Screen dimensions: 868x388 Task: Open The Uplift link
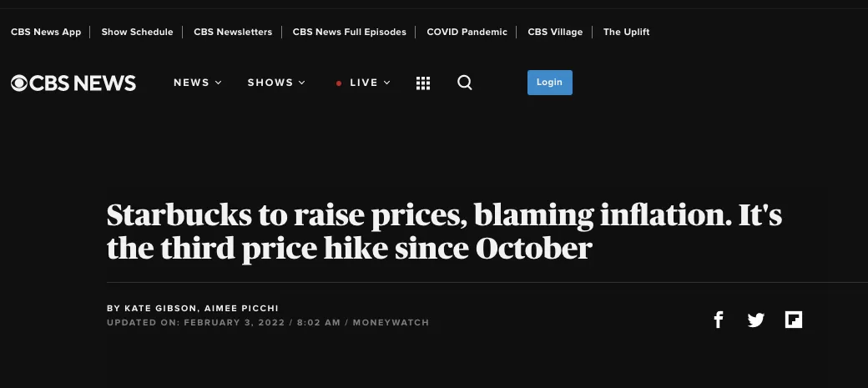coord(626,32)
